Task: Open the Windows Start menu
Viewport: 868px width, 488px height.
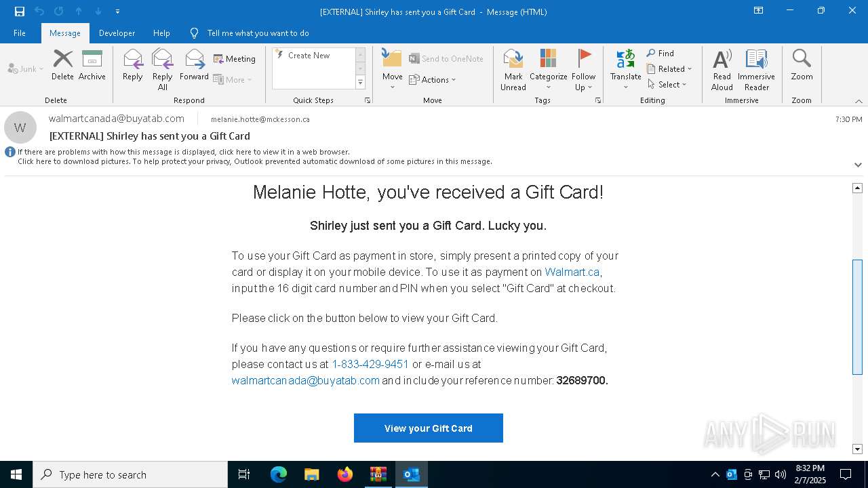Action: [16, 474]
